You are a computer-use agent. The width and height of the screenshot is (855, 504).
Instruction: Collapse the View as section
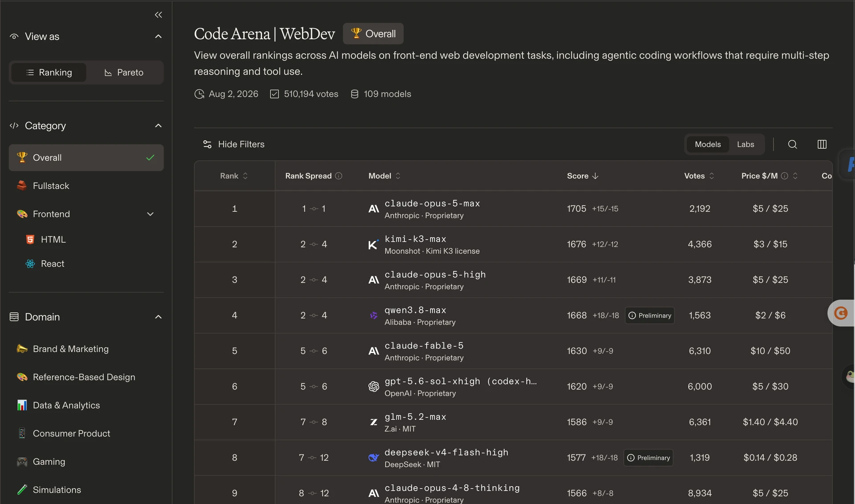(158, 37)
